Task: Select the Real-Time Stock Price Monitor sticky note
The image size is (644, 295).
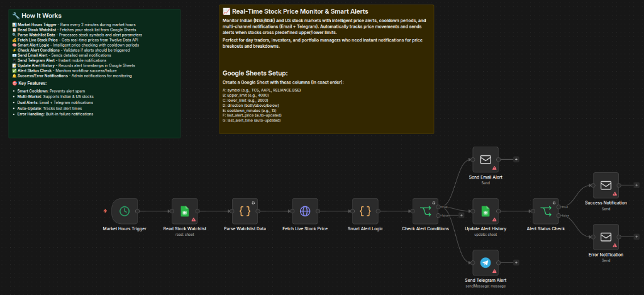Action: click(x=326, y=69)
